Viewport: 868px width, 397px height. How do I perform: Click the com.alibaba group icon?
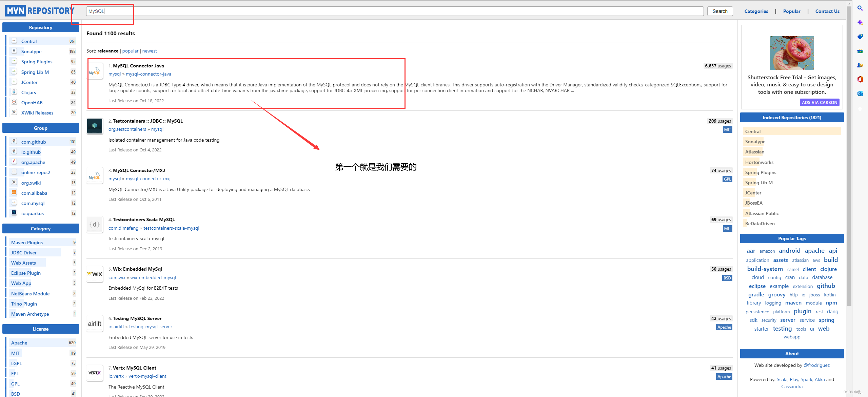pos(14,193)
